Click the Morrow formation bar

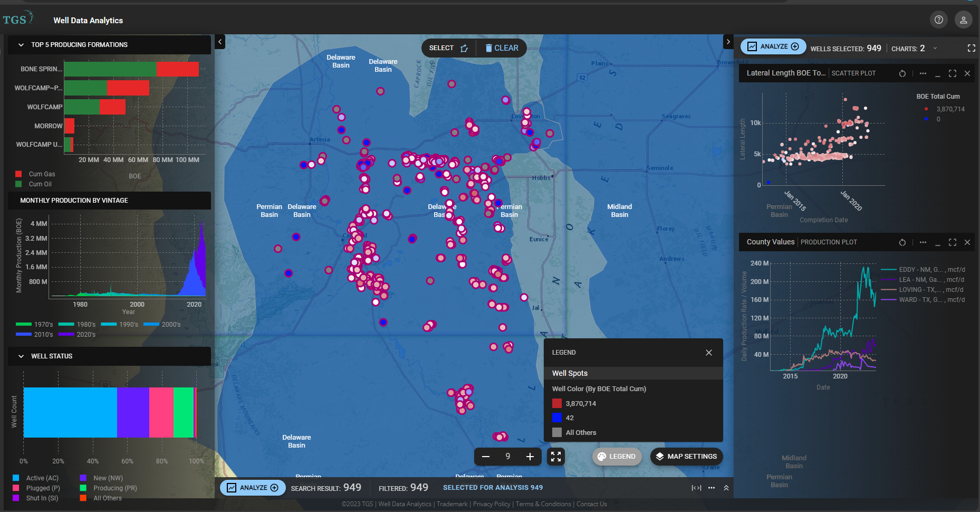click(70, 126)
